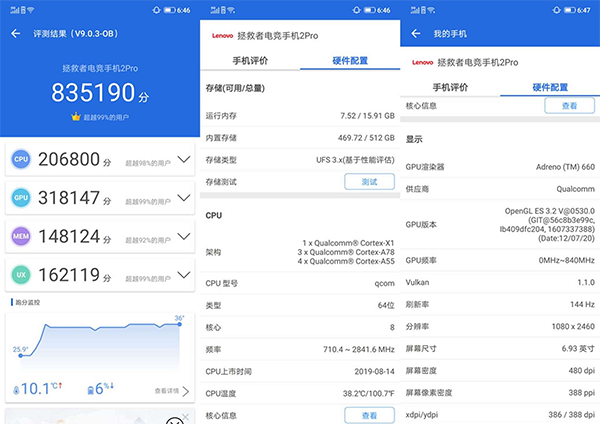The image size is (600, 424).
Task: Tap the battery icon beside 6%
Action: tap(91, 390)
